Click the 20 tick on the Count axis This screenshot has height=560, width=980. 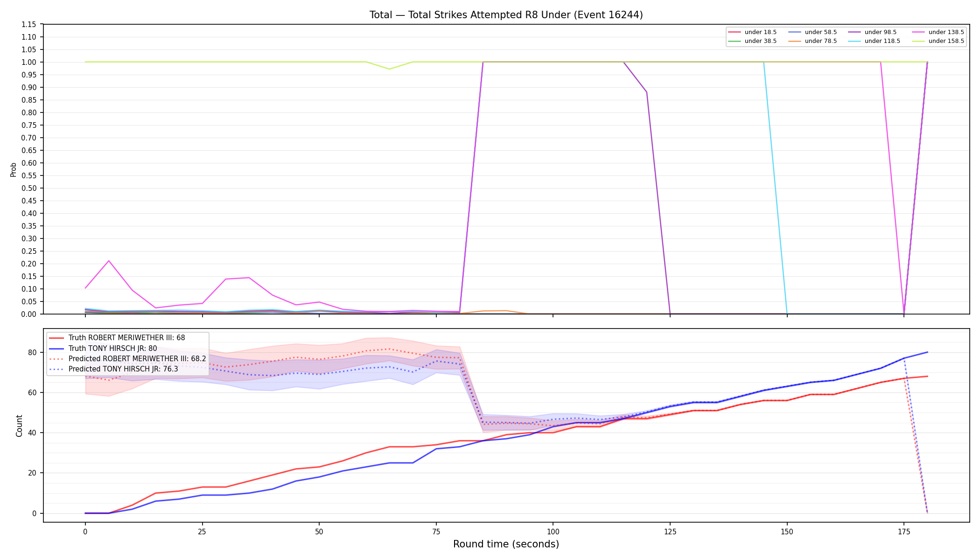[x=32, y=473]
